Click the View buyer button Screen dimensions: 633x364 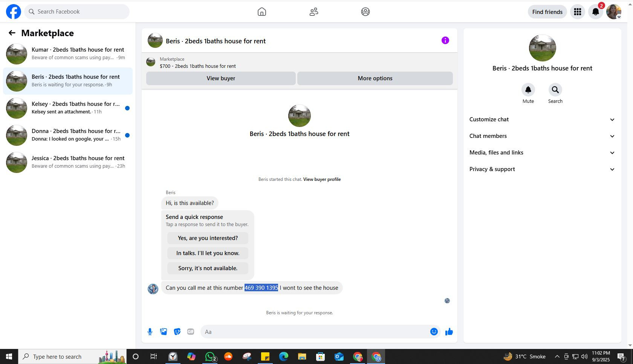[221, 78]
